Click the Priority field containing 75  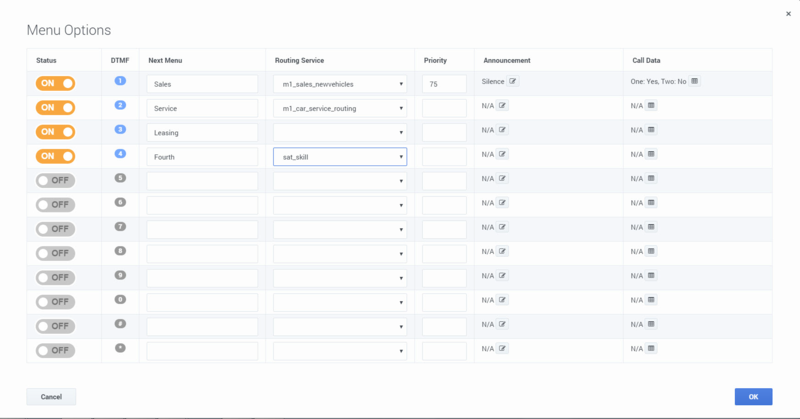tap(444, 84)
